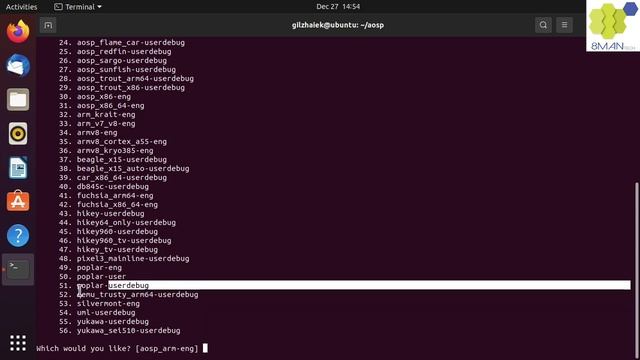Click line 40 db845c-userdebug
This screenshot has height=360, width=640.
[104, 186]
